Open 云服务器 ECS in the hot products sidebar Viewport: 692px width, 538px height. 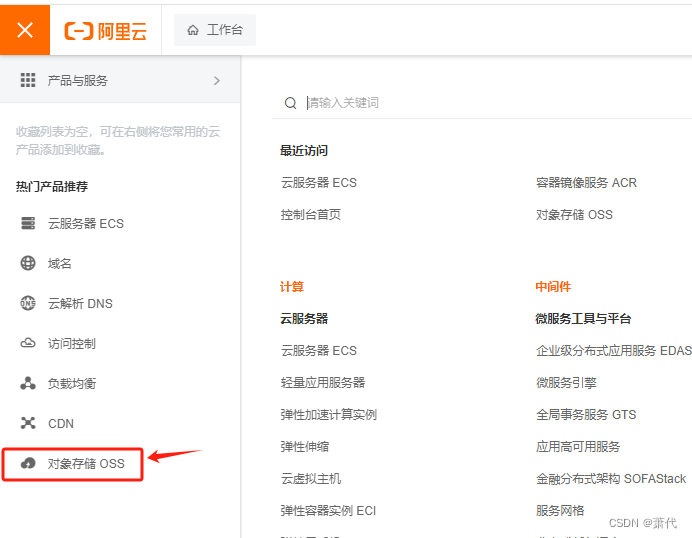tap(86, 224)
